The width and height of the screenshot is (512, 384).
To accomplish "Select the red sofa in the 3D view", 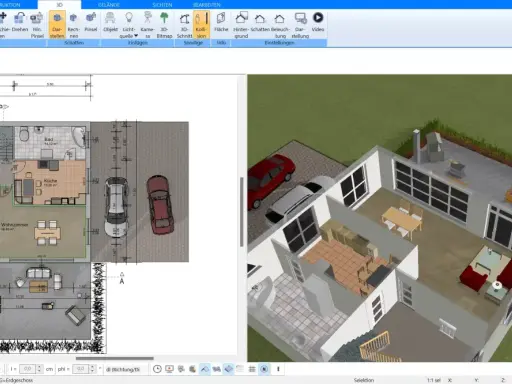I will click(473, 279).
